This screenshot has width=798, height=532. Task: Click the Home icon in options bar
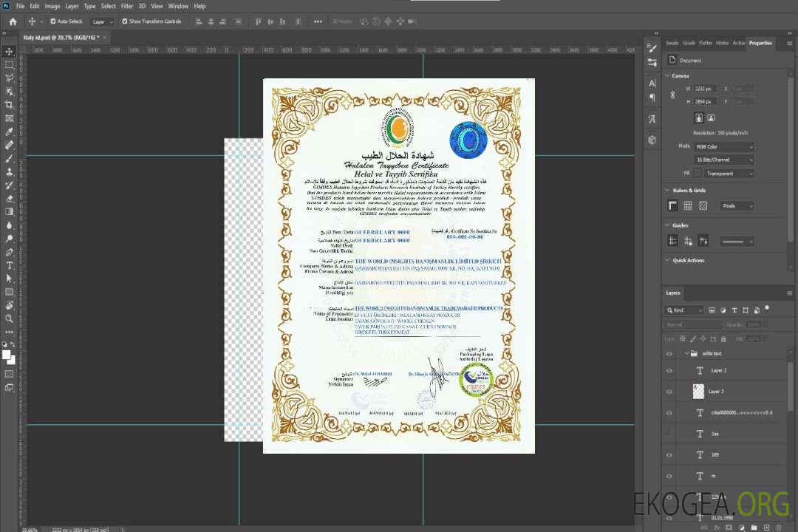point(13,21)
